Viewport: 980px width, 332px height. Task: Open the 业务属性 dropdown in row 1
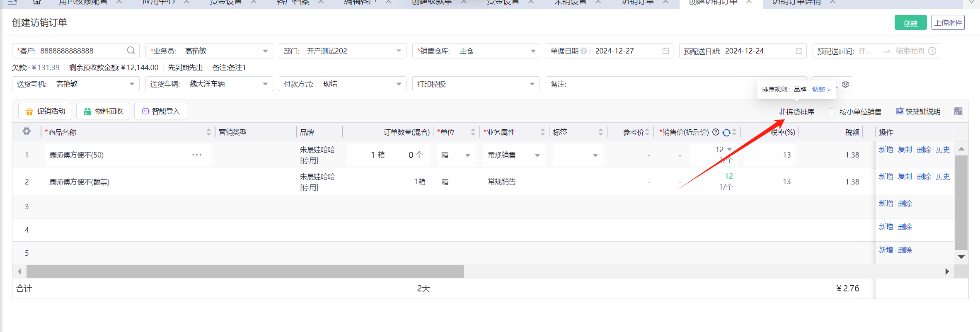pyautogui.click(x=537, y=155)
